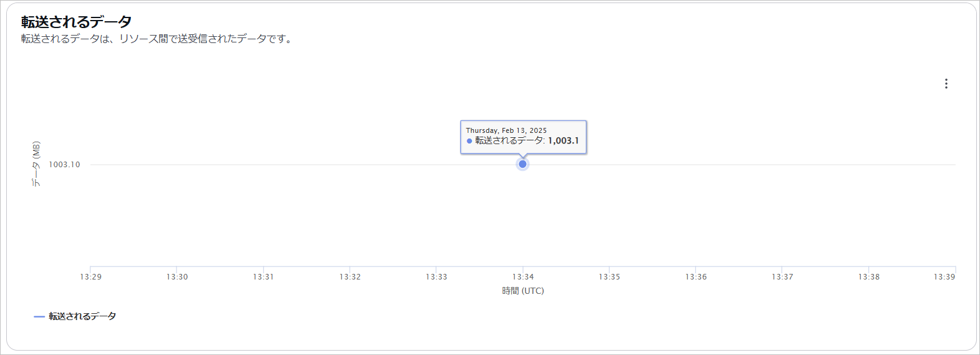Select the 13:34 time axis label
Screen dimensions: 980x355
tap(523, 277)
